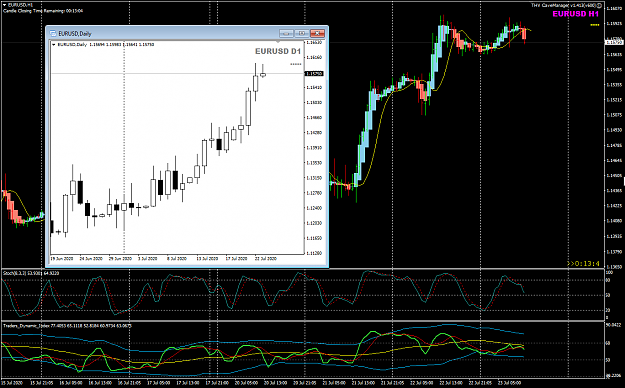Click the smiley icon beside THV CaveManager

click(600, 5)
